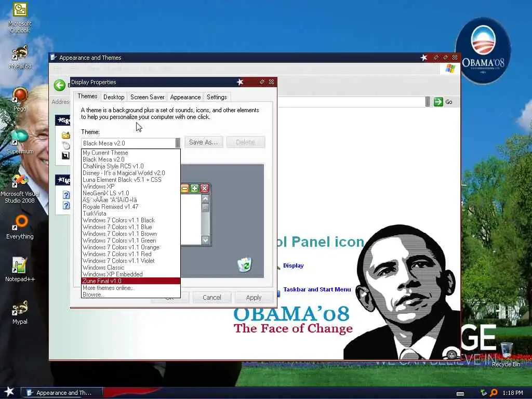Select the Microsoft Visual Studio 2008 icon
The height and width of the screenshot is (399, 532).
tap(20, 189)
